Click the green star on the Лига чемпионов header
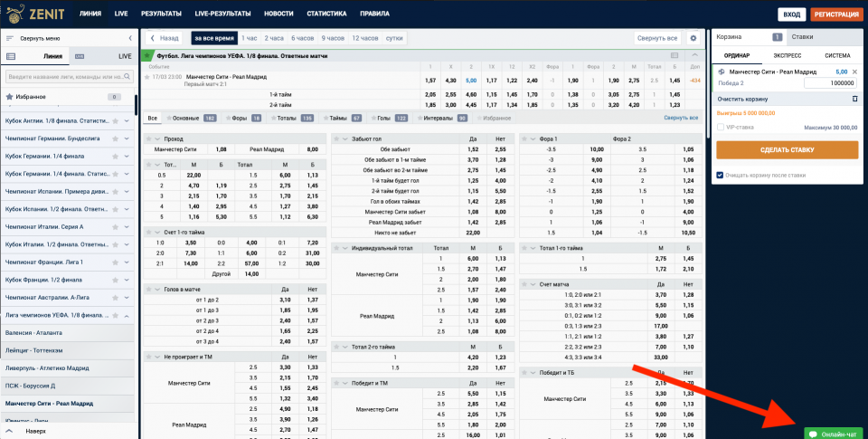This screenshot has height=439, width=868. coord(146,56)
